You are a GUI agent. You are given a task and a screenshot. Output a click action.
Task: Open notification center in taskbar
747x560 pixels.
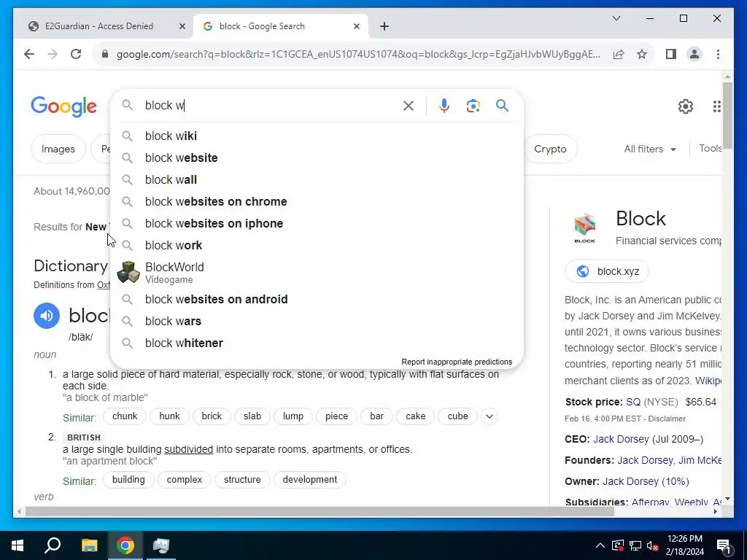click(724, 545)
